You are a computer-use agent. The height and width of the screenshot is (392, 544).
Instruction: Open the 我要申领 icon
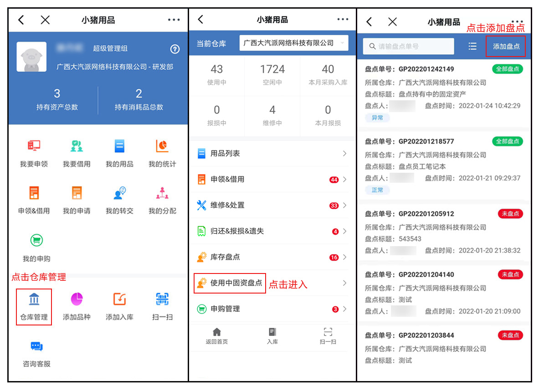(34, 146)
